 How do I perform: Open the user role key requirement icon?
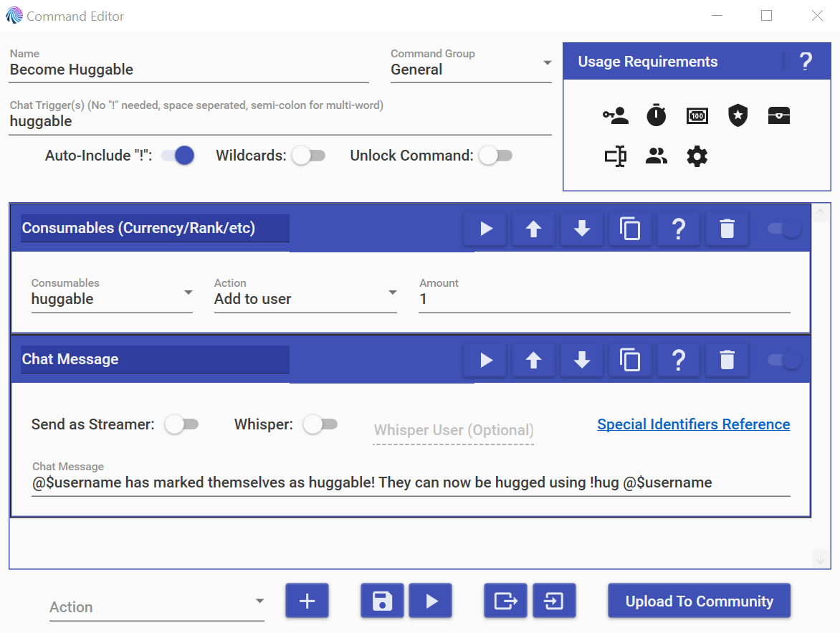(x=616, y=115)
